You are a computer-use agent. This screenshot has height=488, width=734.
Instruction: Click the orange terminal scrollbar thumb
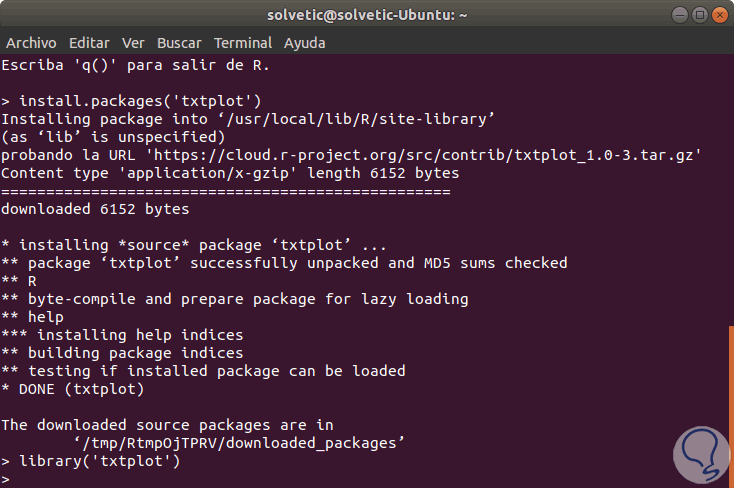point(730,402)
